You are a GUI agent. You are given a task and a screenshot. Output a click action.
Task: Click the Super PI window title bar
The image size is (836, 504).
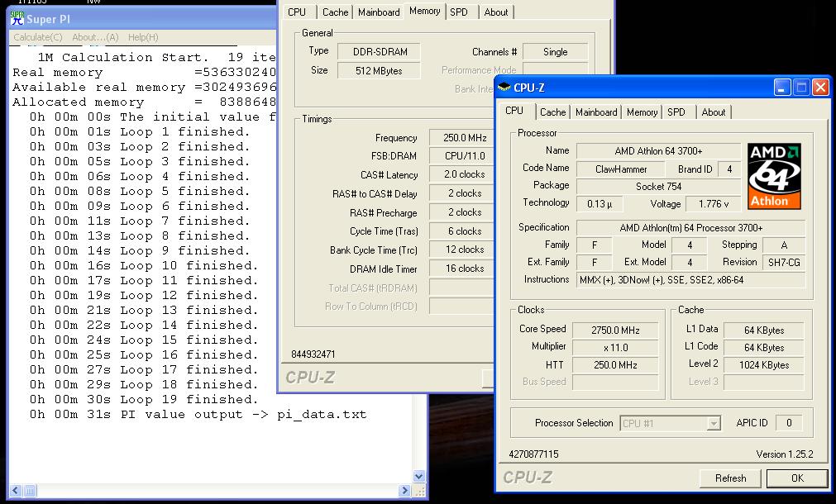[x=143, y=19]
